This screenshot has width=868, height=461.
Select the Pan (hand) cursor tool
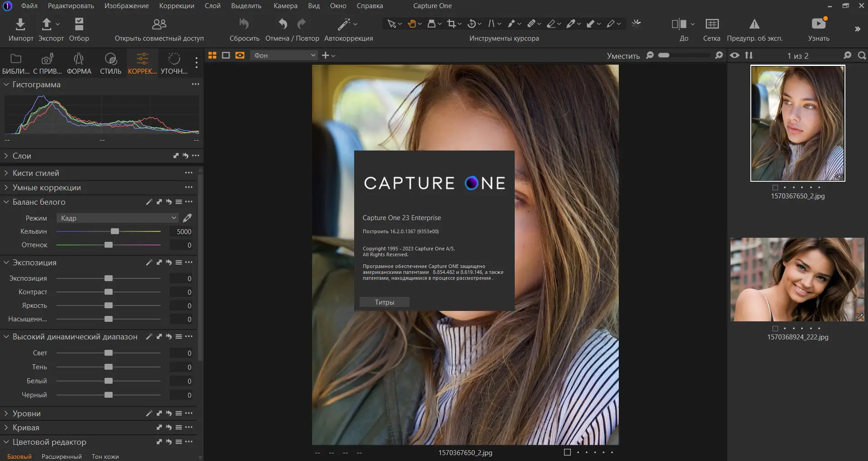[x=412, y=24]
